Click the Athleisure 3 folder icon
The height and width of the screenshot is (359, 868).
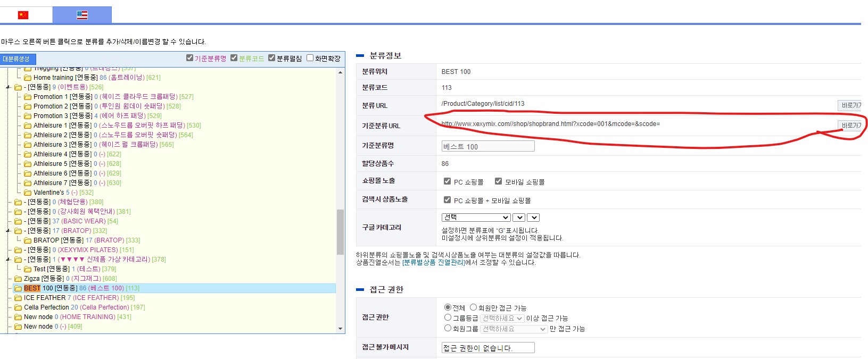click(28, 145)
